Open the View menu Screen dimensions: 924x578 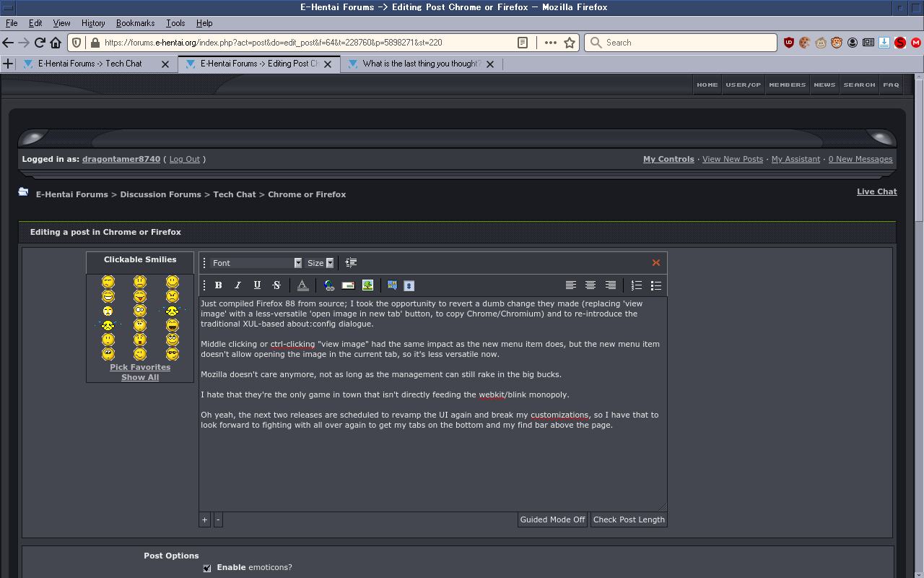pyautogui.click(x=62, y=23)
